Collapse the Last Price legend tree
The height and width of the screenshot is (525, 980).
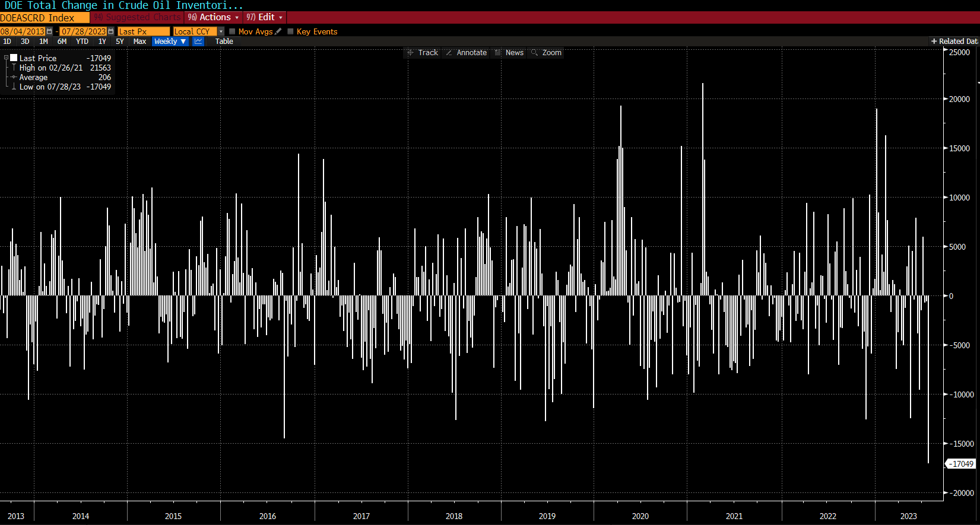(x=6, y=58)
